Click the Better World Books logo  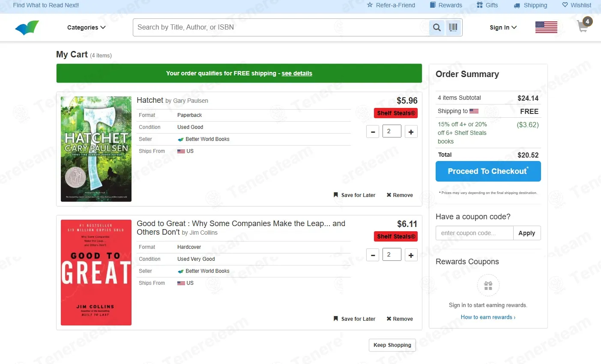27,28
